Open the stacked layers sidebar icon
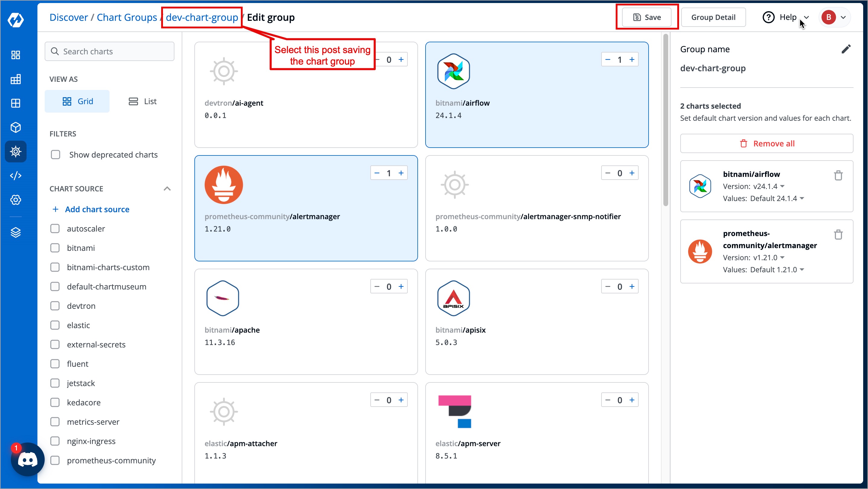 point(15,232)
